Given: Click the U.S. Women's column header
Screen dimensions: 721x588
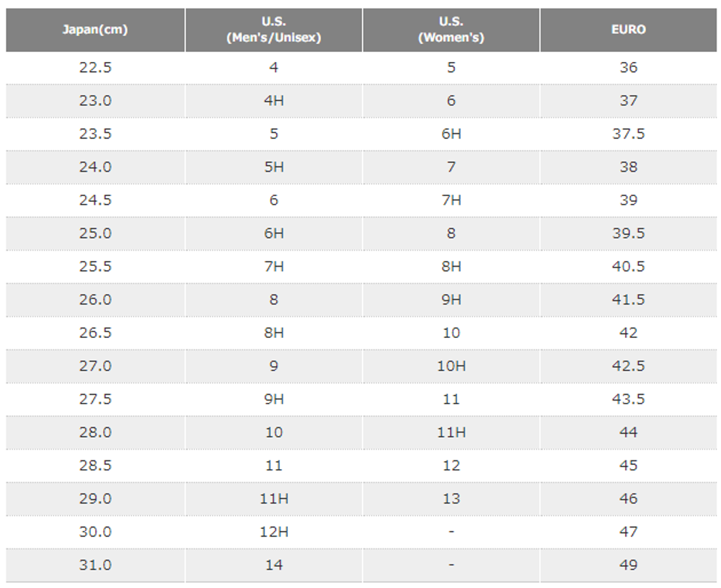Looking at the screenshot, I should pos(451,30).
